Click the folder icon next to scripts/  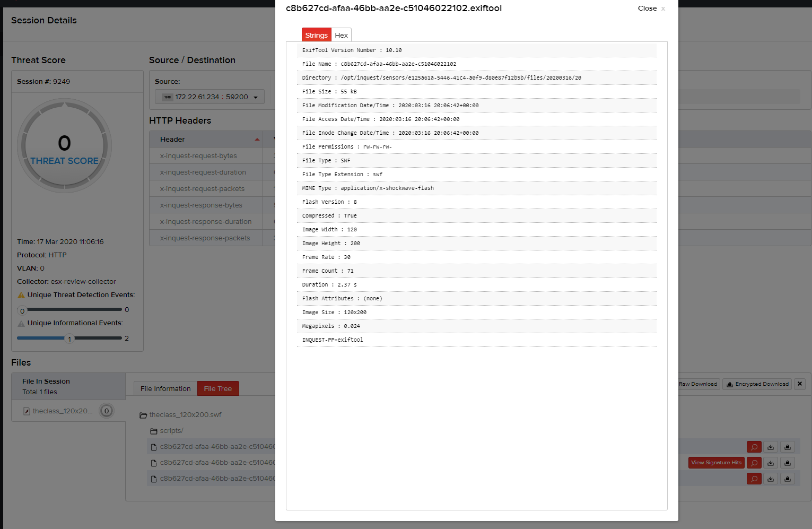(154, 431)
